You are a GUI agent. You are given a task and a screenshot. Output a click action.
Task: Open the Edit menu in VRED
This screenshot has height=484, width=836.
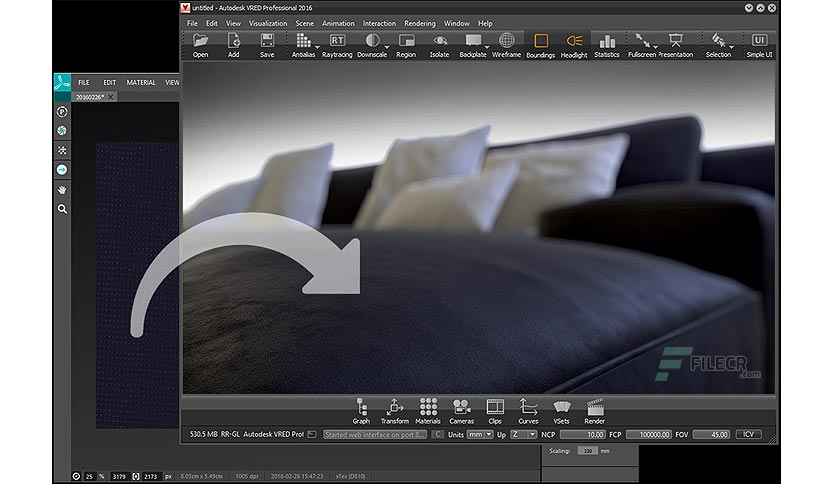click(212, 23)
